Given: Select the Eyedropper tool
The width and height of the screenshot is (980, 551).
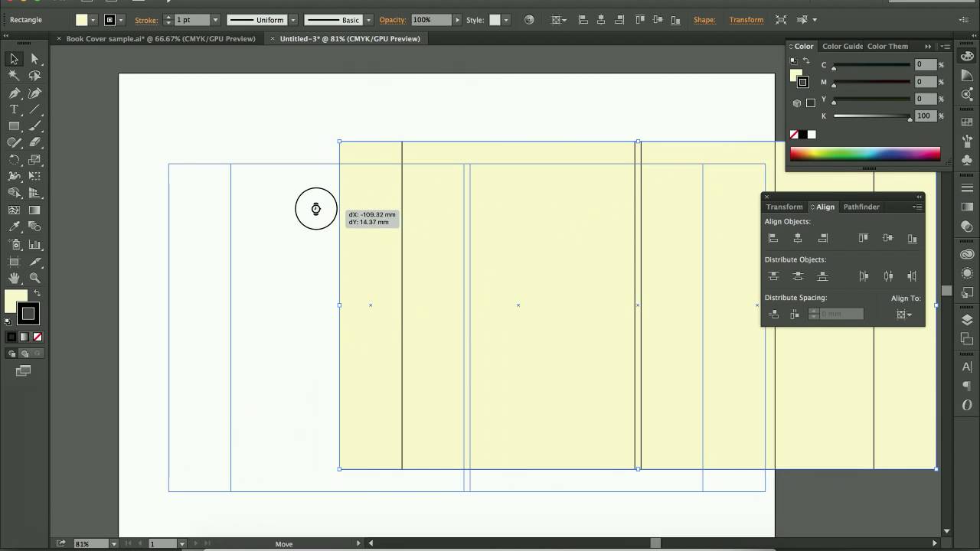Looking at the screenshot, I should pyautogui.click(x=14, y=227).
